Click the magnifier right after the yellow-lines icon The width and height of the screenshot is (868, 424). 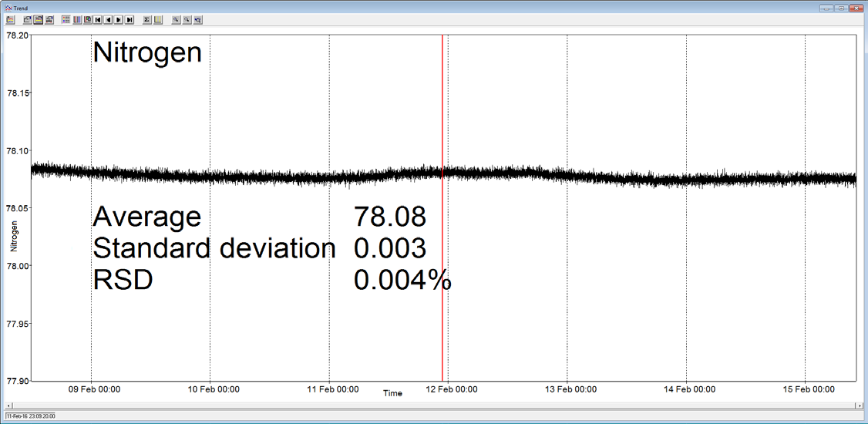[x=176, y=20]
